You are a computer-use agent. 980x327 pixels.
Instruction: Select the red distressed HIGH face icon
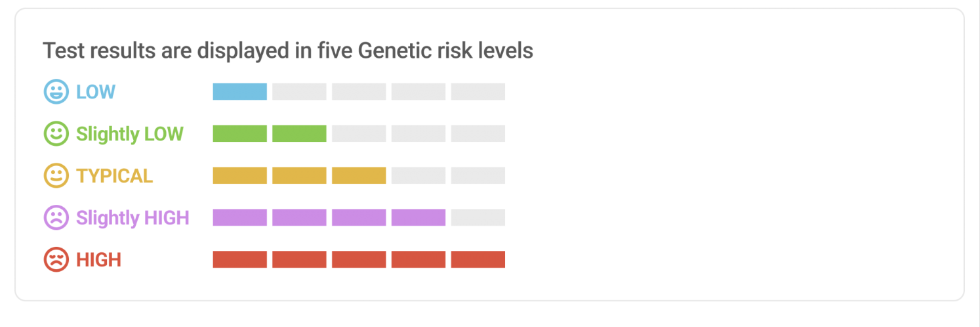56,259
